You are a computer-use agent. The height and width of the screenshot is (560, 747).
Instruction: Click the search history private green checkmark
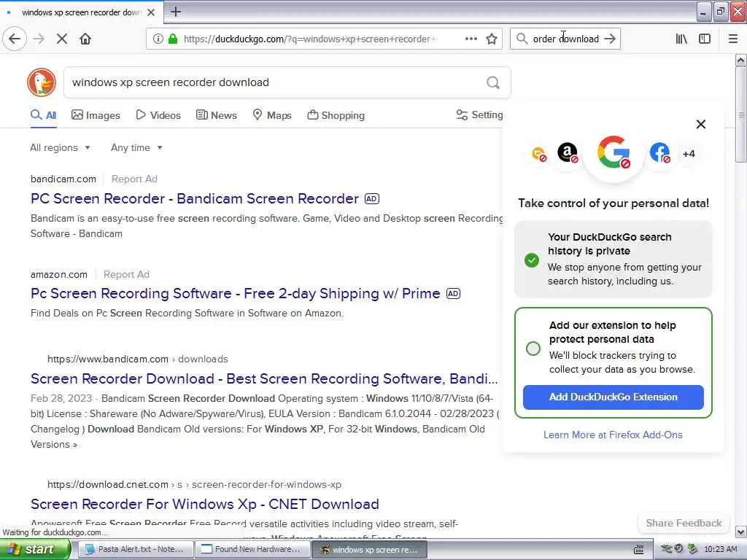tap(532, 260)
